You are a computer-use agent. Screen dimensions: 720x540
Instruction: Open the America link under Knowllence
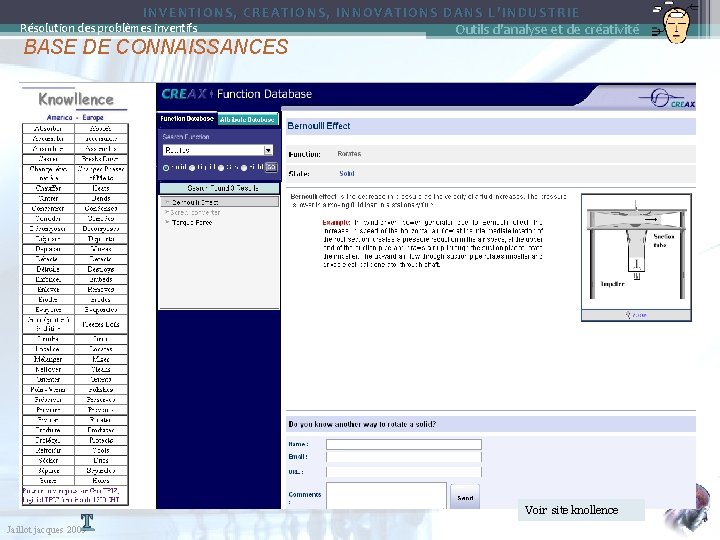click(x=59, y=118)
